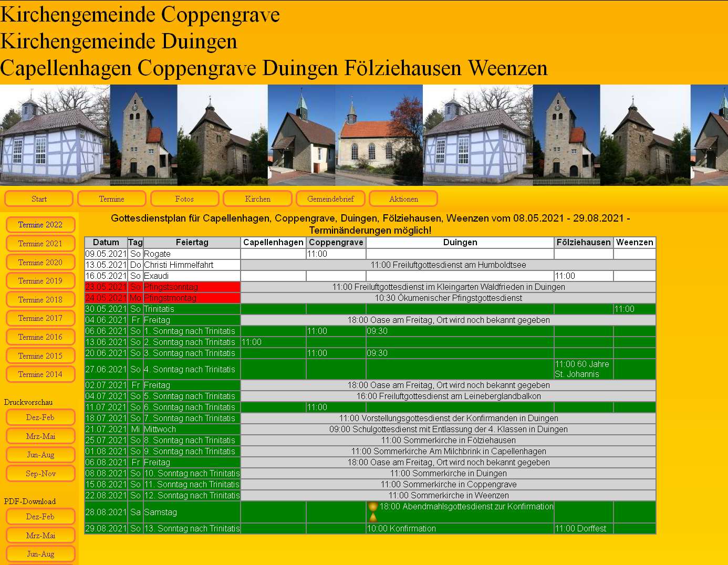This screenshot has height=565, width=728.
Task: Click the leftmost half-timbered chapel photo
Action: (x=55, y=135)
